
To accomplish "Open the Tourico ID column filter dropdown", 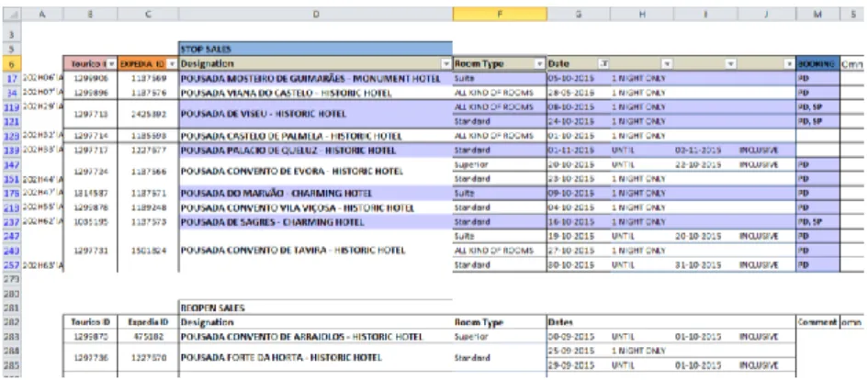I will 112,64.
